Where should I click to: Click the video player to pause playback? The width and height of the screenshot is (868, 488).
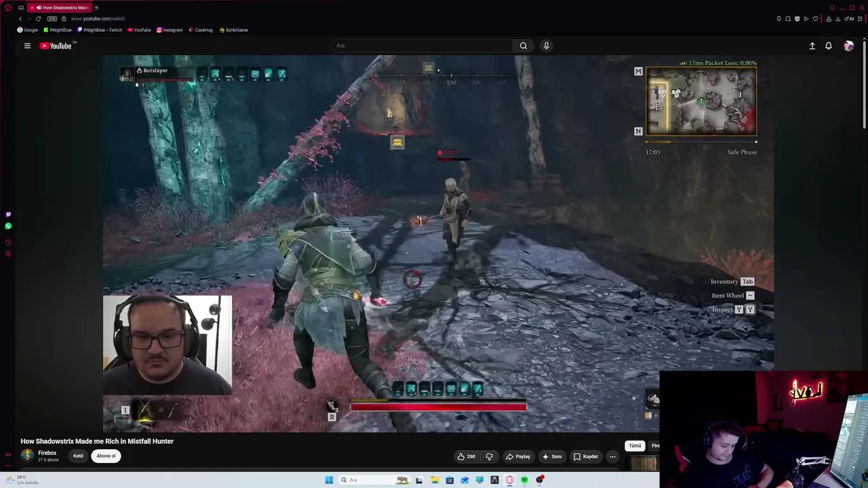[438, 244]
